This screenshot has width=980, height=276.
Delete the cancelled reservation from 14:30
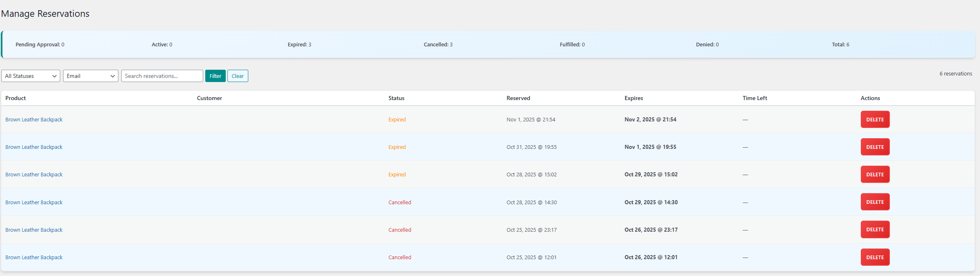point(875,202)
